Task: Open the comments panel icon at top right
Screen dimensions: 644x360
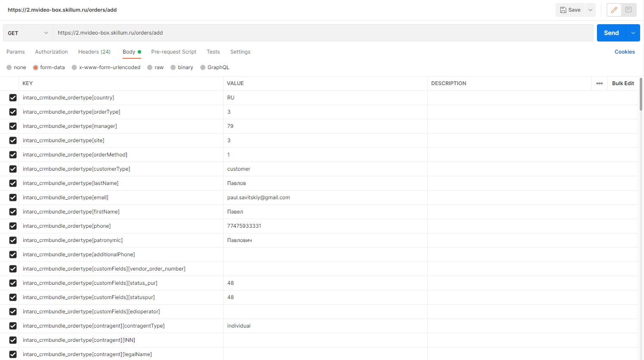Action: point(629,10)
